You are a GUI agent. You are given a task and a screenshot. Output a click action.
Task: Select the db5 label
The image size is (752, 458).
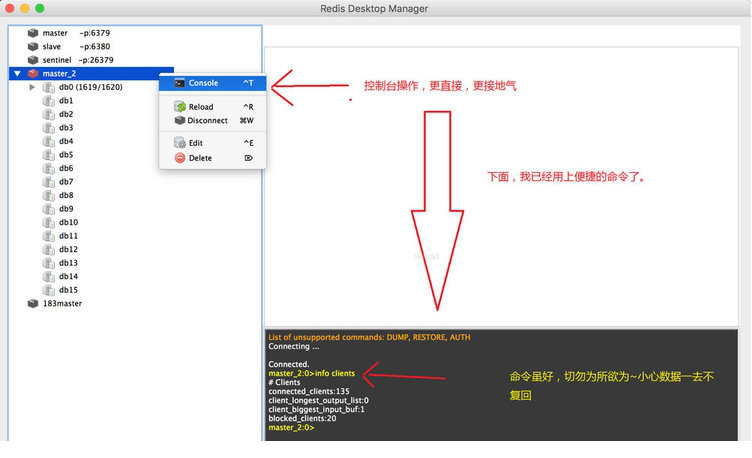(x=66, y=155)
